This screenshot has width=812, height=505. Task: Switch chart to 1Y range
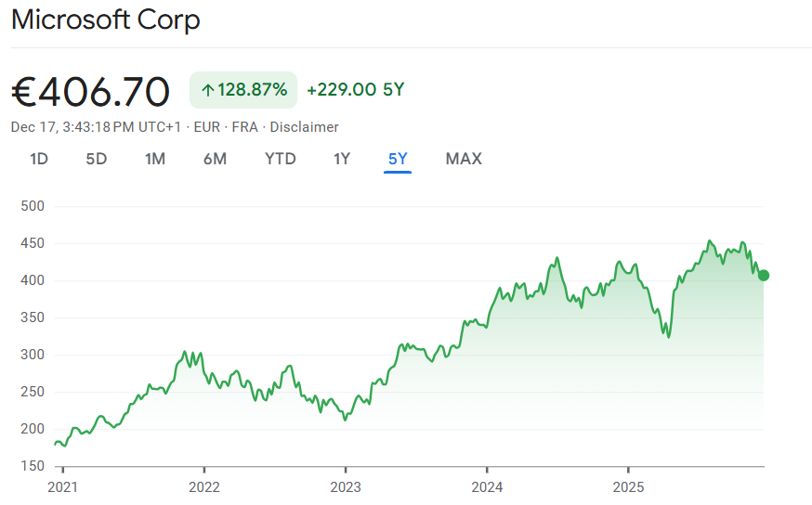pyautogui.click(x=342, y=159)
